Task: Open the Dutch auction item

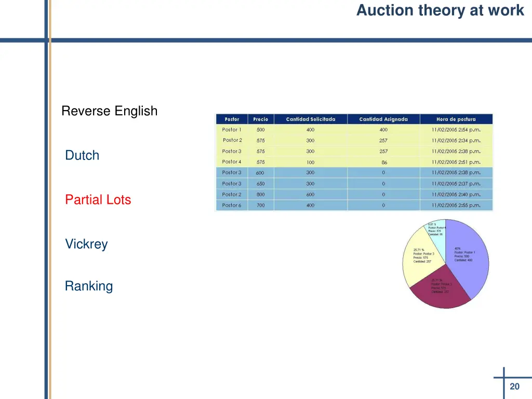Action: pyautogui.click(x=82, y=155)
